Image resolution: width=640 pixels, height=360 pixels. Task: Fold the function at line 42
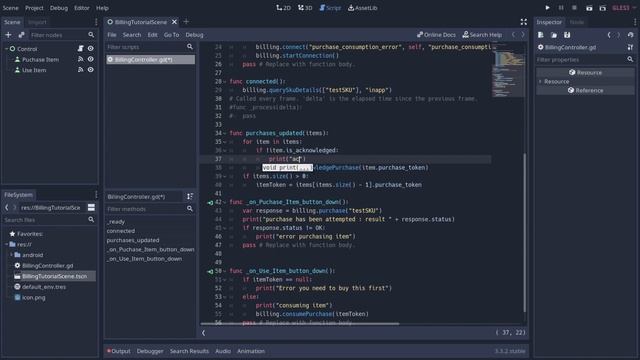(224, 202)
